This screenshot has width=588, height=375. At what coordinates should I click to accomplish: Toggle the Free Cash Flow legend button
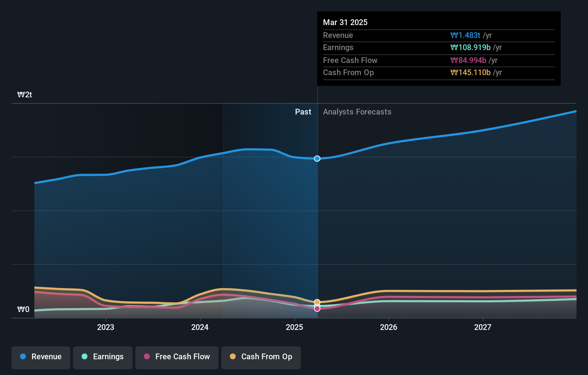(177, 357)
